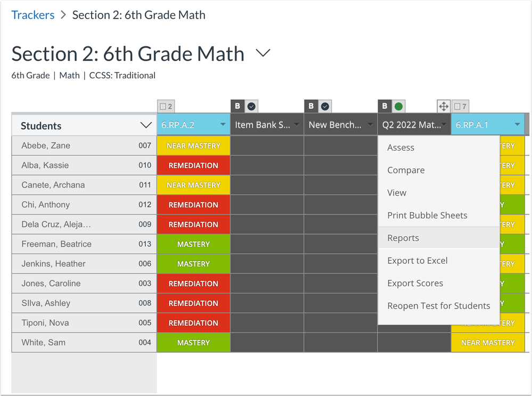Image resolution: width=532 pixels, height=396 pixels.
Task: Go to Trackers breadcrumb link
Action: click(x=33, y=15)
